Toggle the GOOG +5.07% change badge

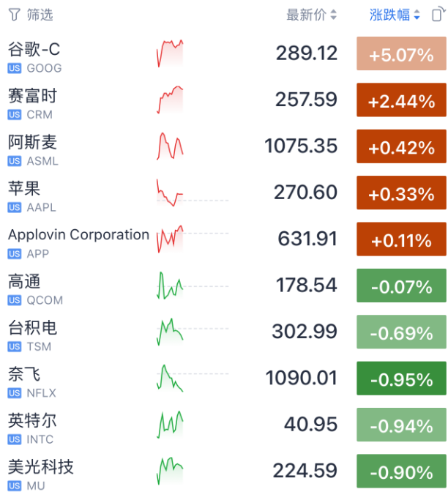(401, 54)
